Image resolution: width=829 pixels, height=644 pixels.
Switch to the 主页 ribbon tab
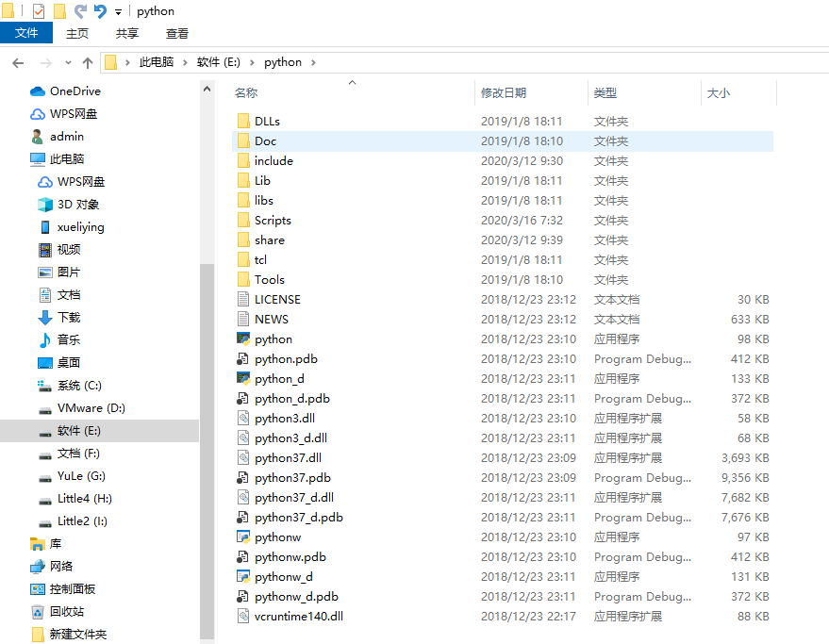pos(77,33)
